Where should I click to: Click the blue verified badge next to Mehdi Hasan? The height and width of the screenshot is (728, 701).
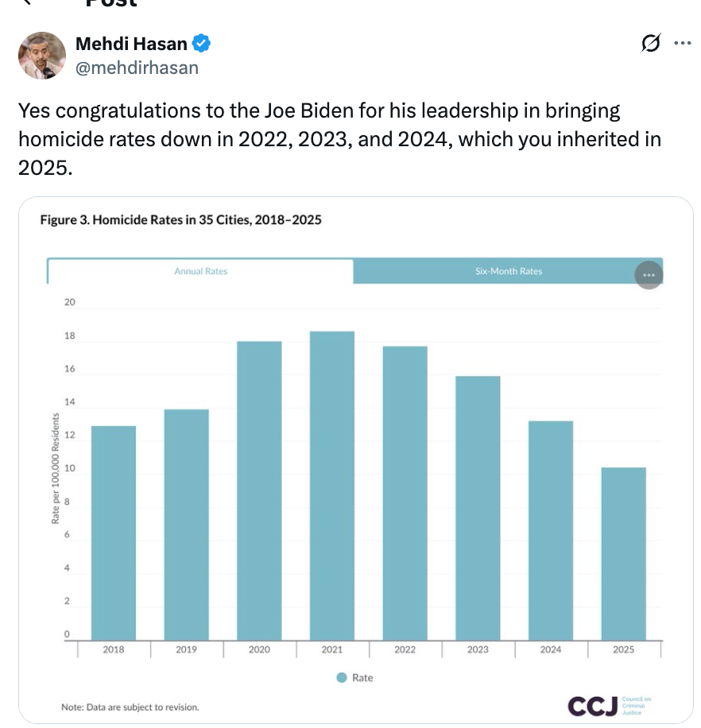pyautogui.click(x=201, y=43)
